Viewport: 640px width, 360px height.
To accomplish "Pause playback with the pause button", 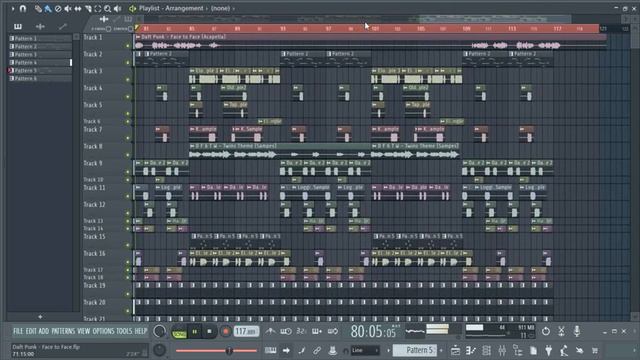I will tap(194, 332).
